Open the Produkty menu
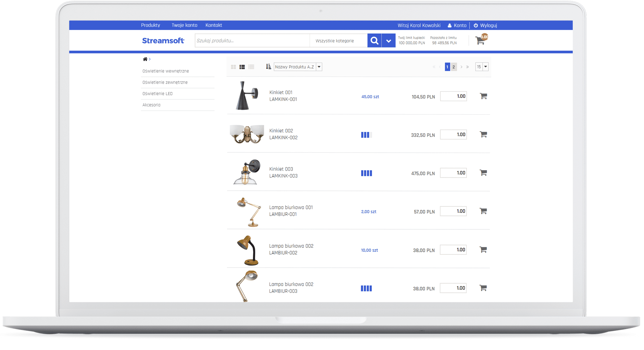The height and width of the screenshot is (350, 644). click(x=150, y=25)
